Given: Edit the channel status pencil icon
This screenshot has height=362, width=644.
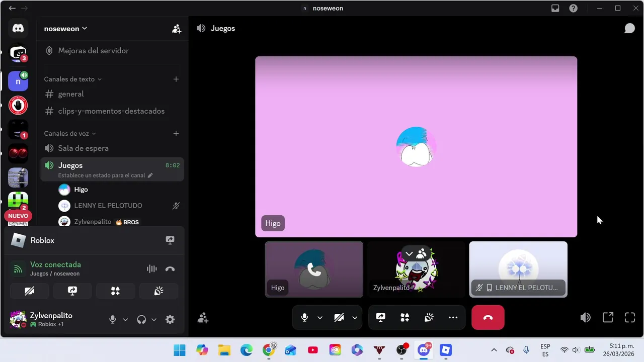Looking at the screenshot, I should click(x=150, y=175).
